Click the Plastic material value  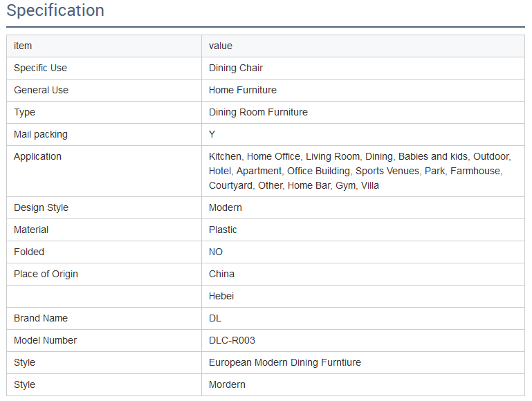coord(223,230)
